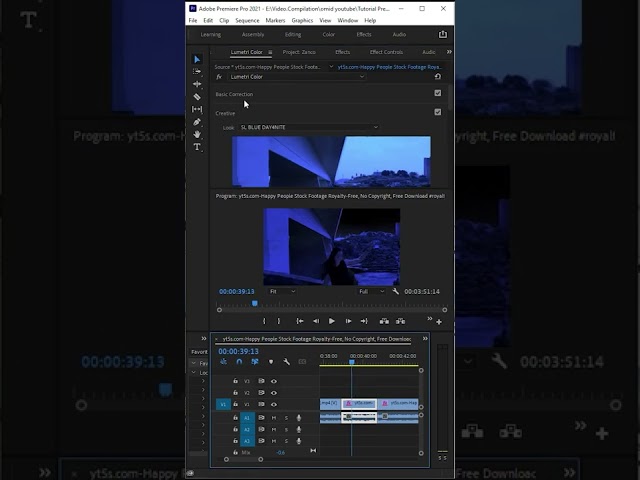The image size is (640, 480).
Task: Open the Button Editor plus icon
Action: (x=439, y=322)
